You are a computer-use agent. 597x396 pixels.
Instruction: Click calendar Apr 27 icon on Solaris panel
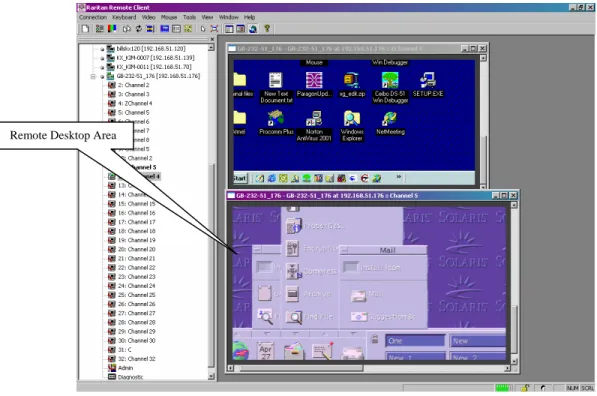click(x=265, y=352)
